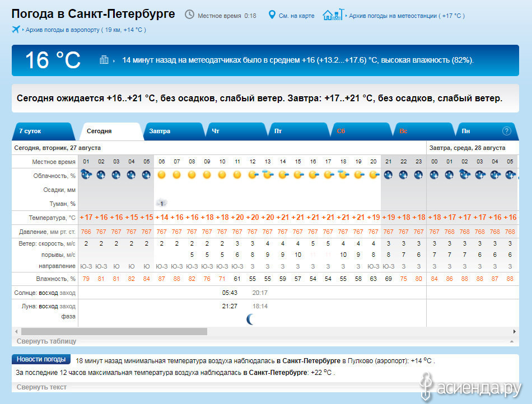
Task: Open the help question mark icon
Action: [x=506, y=131]
